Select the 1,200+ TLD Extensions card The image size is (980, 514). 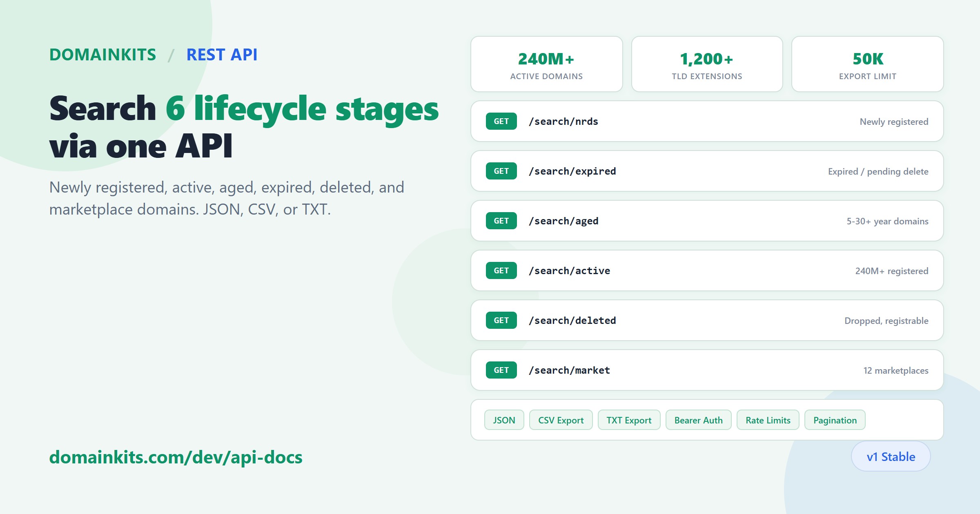point(707,64)
